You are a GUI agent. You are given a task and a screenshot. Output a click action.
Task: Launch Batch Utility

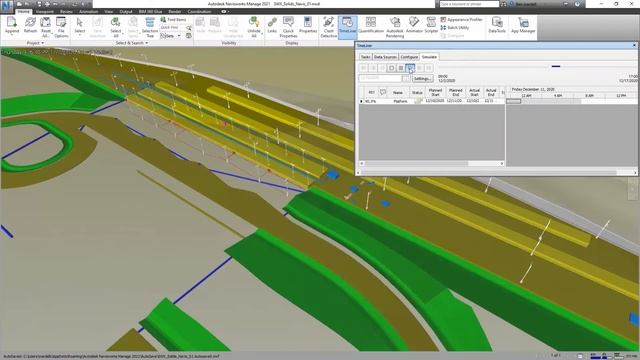click(455, 28)
